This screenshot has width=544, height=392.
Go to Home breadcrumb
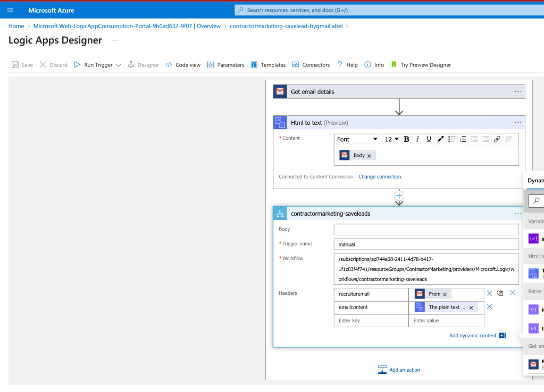point(16,26)
